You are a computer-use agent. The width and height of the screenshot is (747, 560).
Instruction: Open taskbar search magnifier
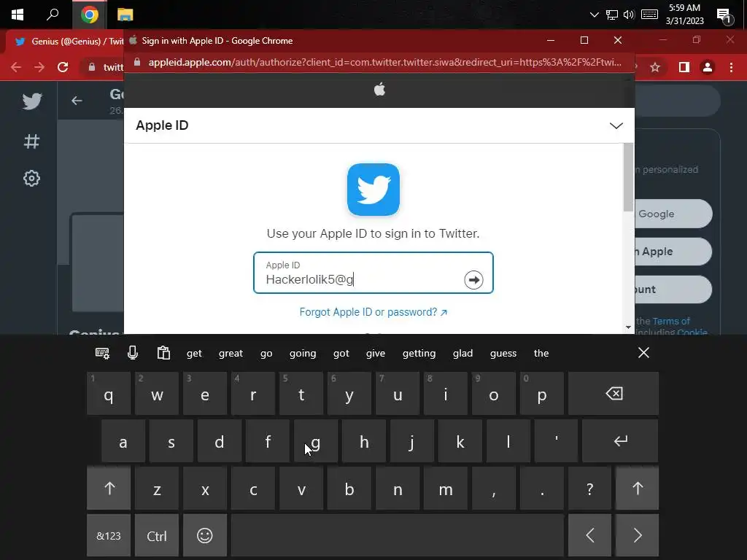[53, 15]
